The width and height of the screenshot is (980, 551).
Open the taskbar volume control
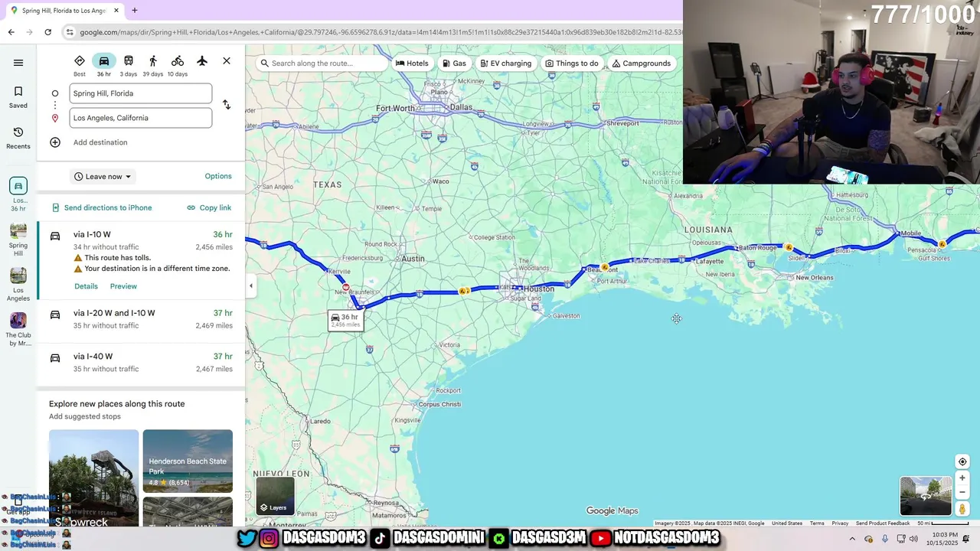pos(913,539)
